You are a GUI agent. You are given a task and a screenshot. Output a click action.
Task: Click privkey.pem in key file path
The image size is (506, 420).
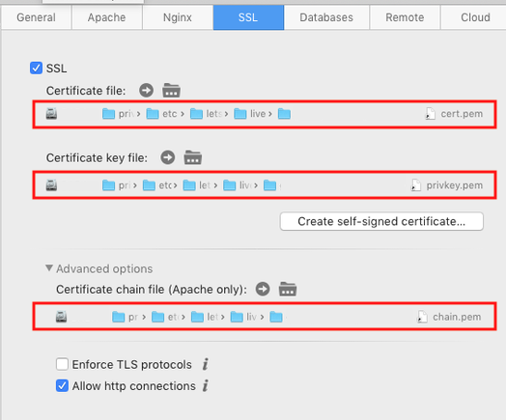point(447,185)
